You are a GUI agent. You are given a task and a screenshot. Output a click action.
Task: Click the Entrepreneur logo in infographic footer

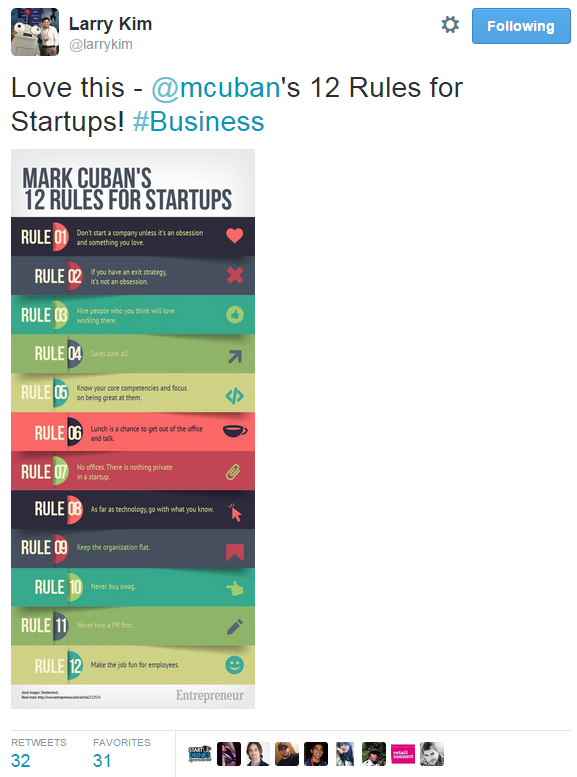210,695
